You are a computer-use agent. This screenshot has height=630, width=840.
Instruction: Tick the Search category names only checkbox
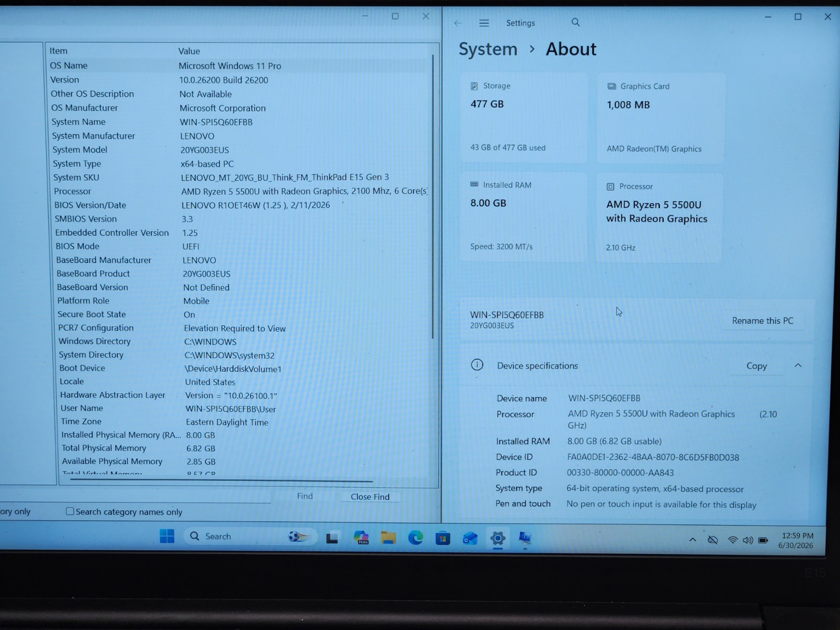pyautogui.click(x=70, y=511)
